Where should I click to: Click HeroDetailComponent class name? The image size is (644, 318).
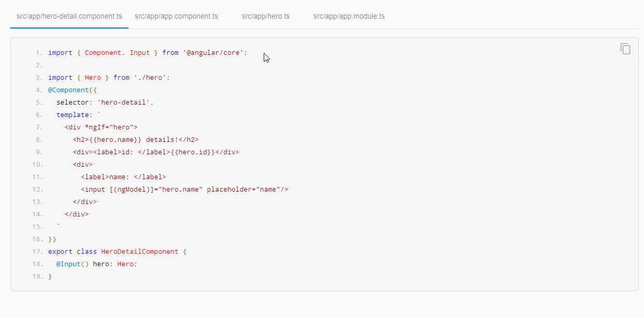click(139, 252)
